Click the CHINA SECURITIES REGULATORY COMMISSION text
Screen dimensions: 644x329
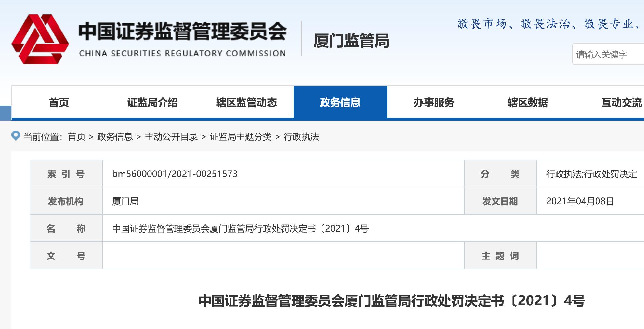[182, 53]
